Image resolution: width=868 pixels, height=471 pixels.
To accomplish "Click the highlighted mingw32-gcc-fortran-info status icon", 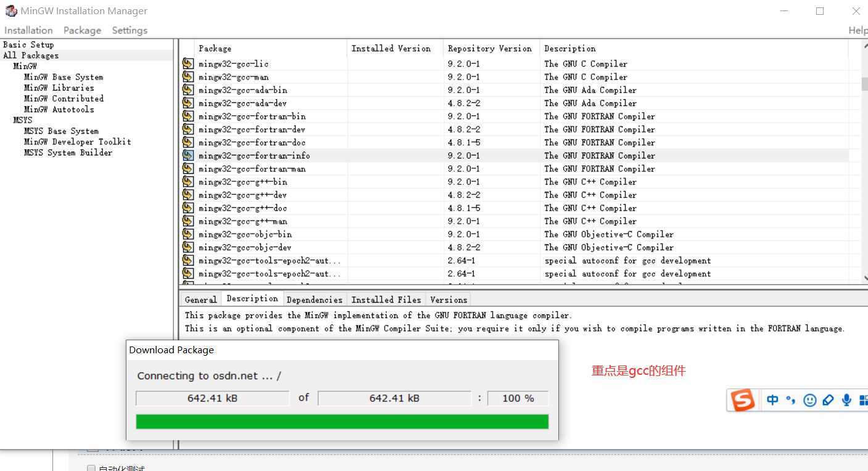I will coord(188,155).
